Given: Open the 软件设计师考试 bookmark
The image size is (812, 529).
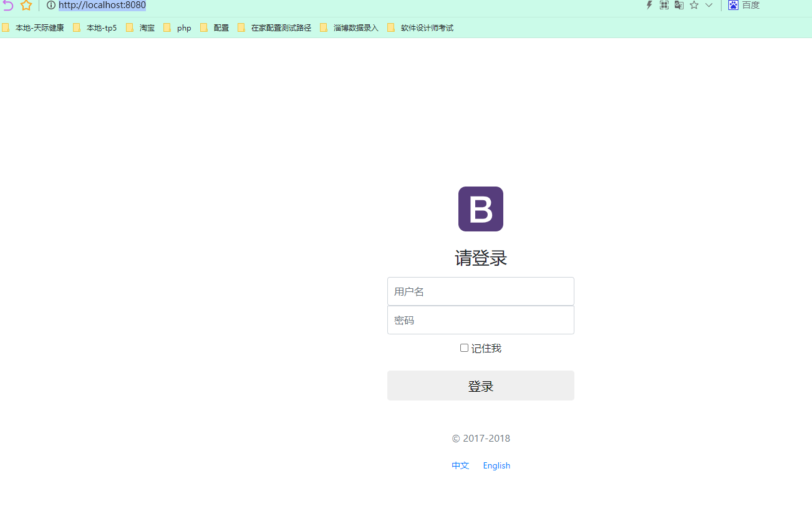Looking at the screenshot, I should (x=428, y=27).
